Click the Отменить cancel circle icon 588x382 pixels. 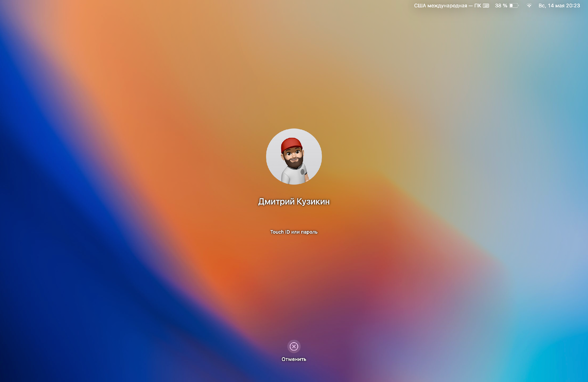tap(294, 347)
